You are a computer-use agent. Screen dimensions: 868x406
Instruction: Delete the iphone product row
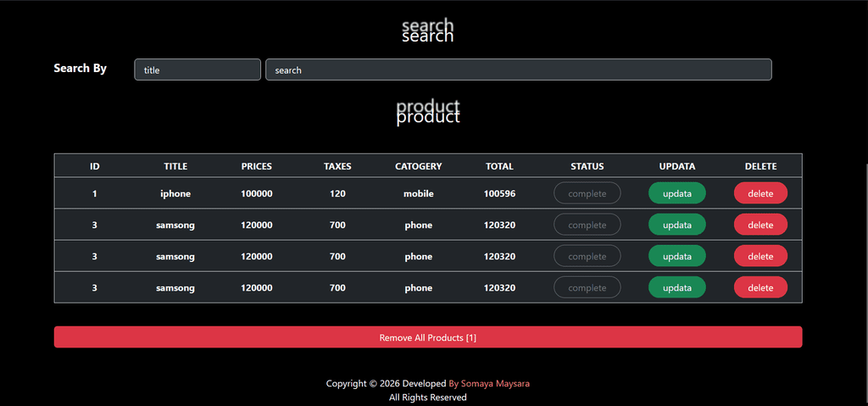click(760, 193)
